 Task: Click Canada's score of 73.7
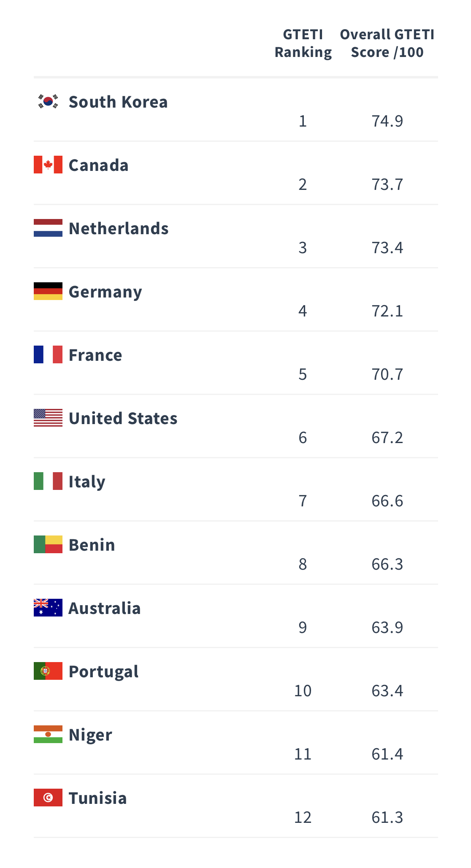coord(387,184)
